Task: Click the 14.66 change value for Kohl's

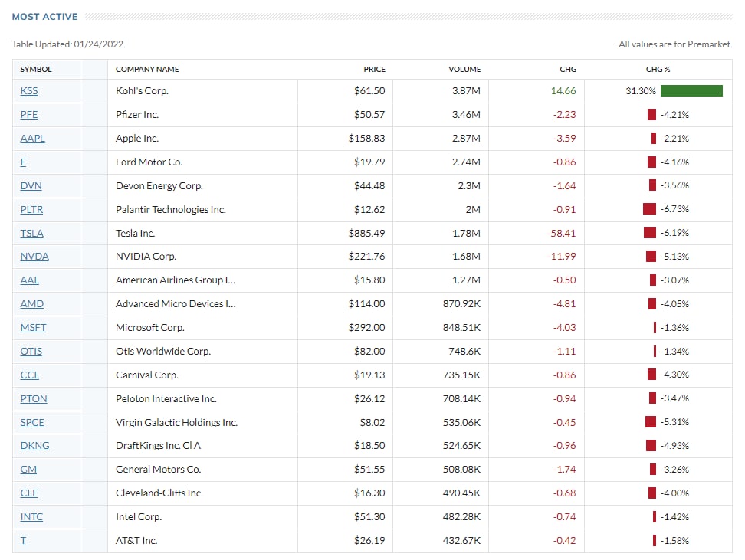Action: [563, 90]
